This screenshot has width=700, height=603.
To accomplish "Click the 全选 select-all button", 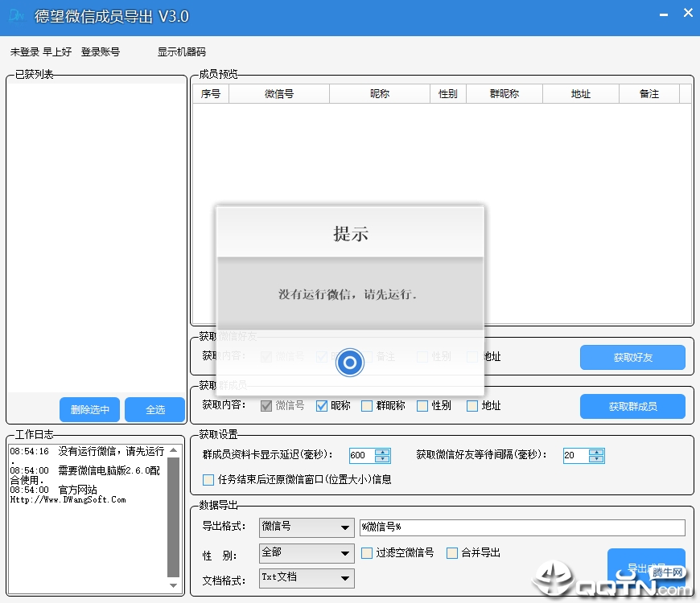I will [x=154, y=409].
